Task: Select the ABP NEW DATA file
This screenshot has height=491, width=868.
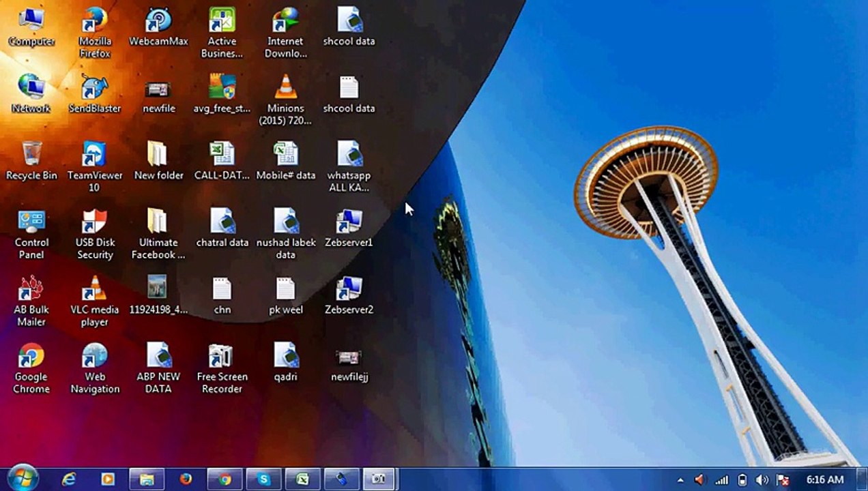Action: point(158,368)
